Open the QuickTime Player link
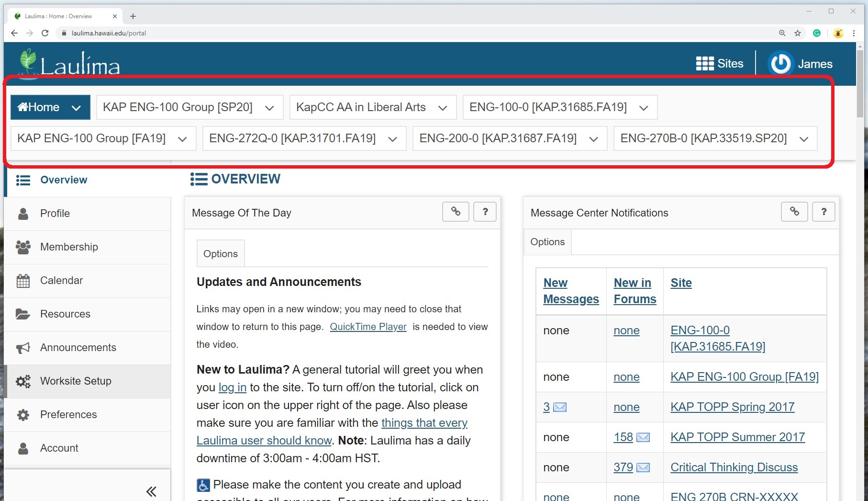 tap(368, 327)
